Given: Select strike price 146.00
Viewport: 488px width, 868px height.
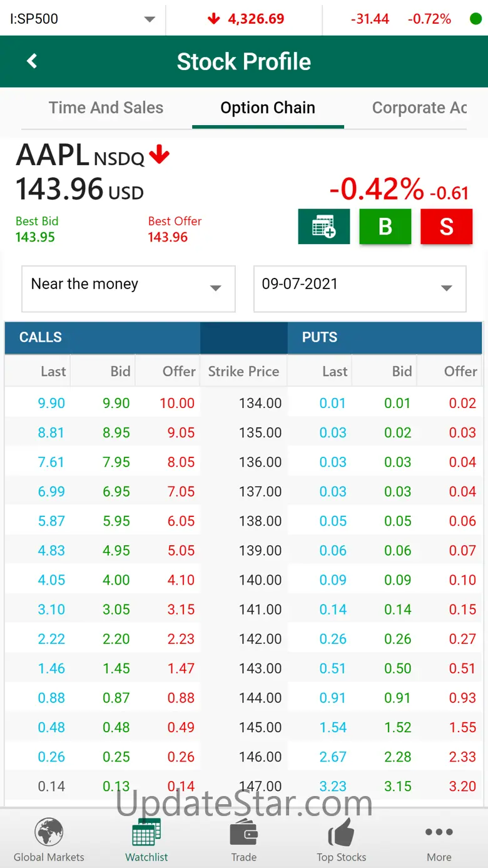Looking at the screenshot, I should [x=260, y=756].
